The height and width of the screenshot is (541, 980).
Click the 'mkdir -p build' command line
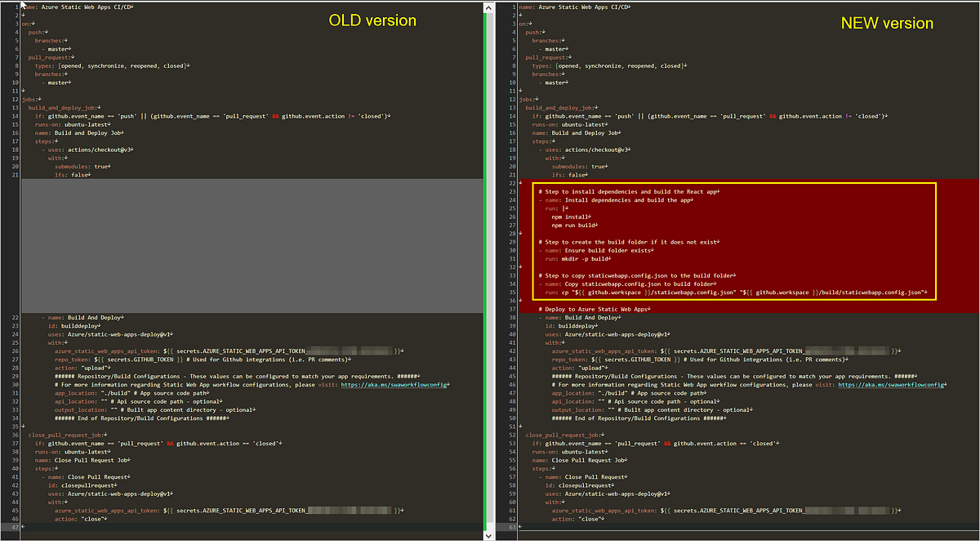click(581, 258)
